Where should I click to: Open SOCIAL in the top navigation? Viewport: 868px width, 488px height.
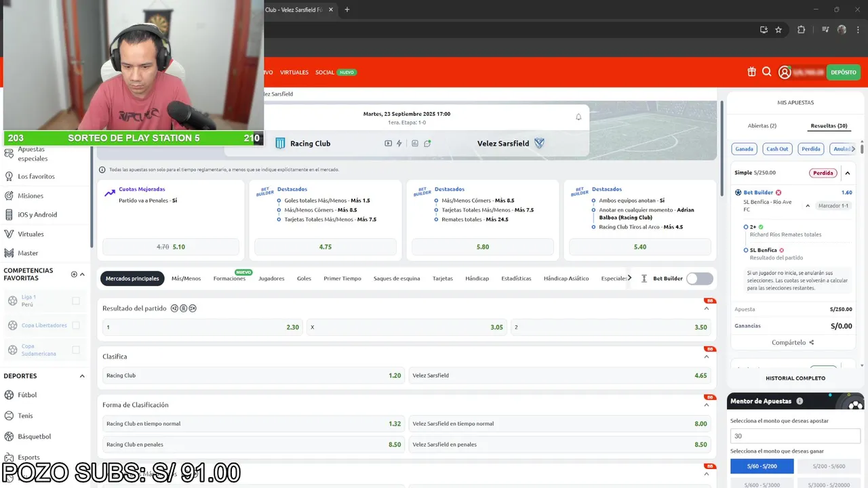tap(325, 73)
